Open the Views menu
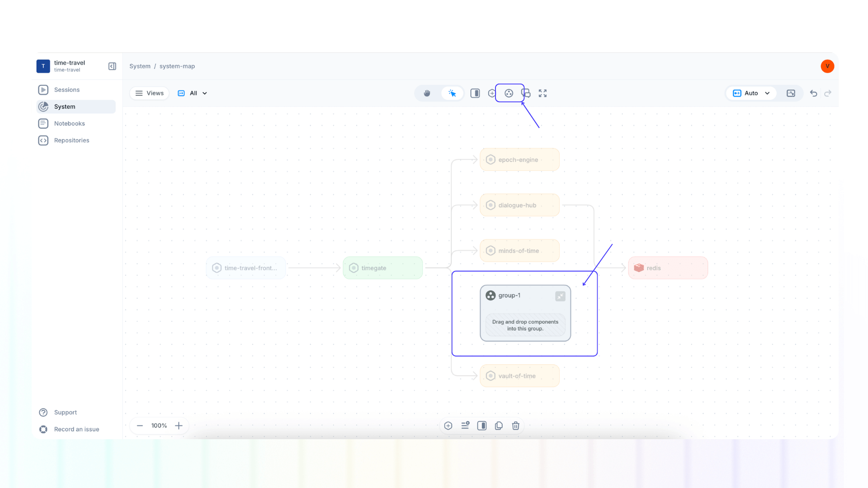This screenshot has height=488, width=868. 149,93
